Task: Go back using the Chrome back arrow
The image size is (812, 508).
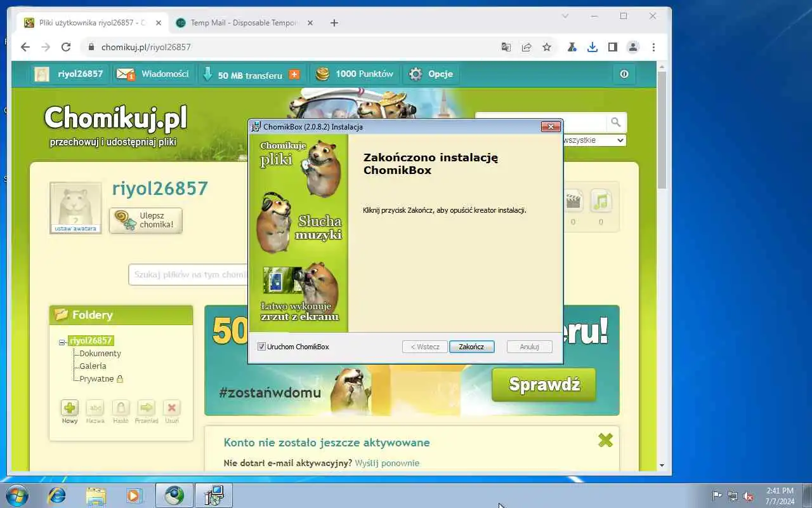Action: pyautogui.click(x=25, y=47)
